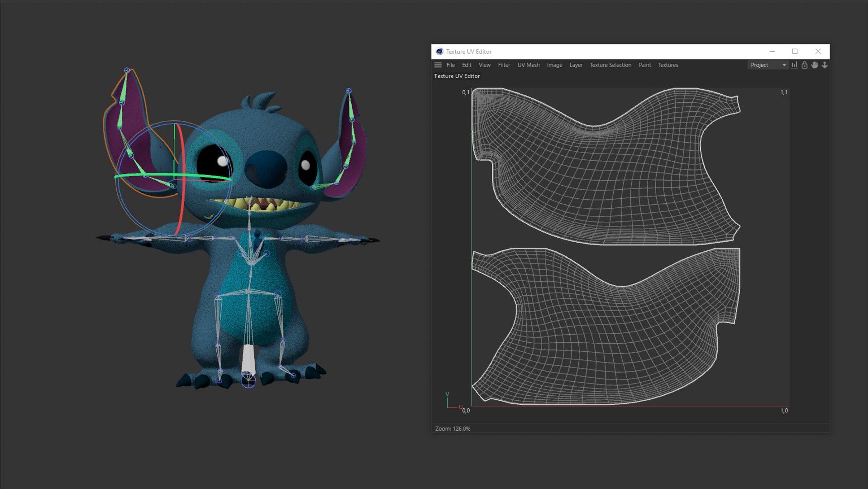Screen dimensions: 868x489
Task: Open the Image menu
Action: click(x=554, y=65)
